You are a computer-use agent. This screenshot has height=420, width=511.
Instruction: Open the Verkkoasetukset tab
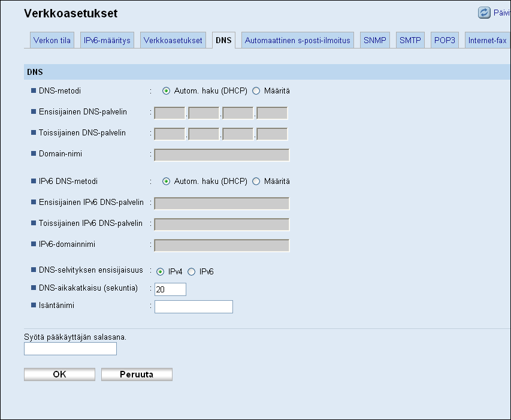point(173,40)
